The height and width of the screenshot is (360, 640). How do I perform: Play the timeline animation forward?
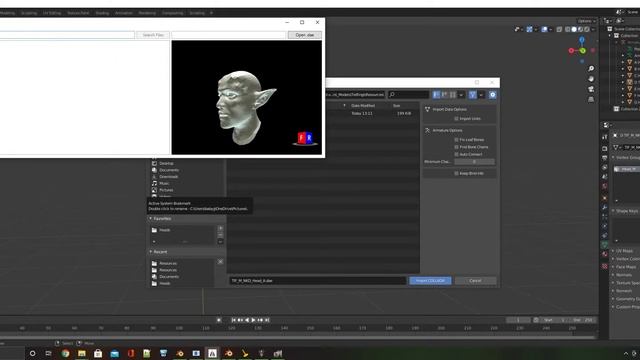(x=253, y=320)
